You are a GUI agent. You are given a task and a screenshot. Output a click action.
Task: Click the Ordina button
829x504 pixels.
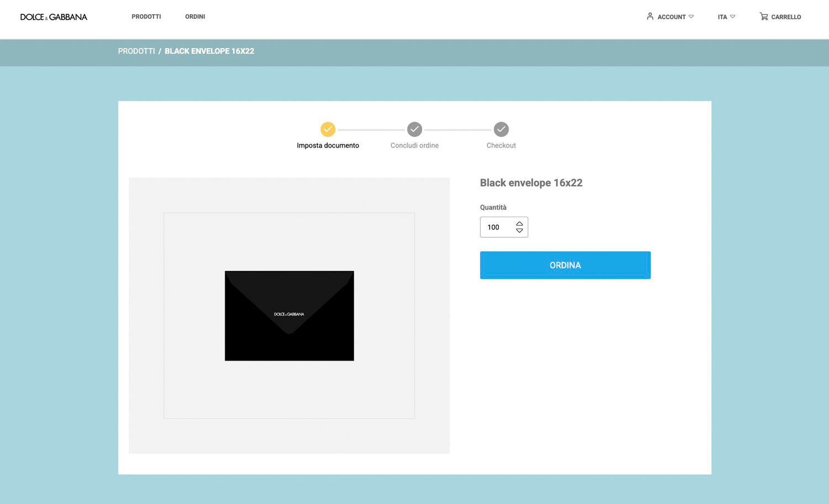click(565, 265)
